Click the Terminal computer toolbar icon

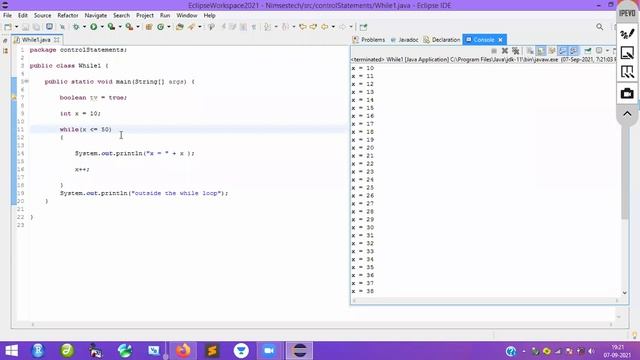tap(49, 27)
